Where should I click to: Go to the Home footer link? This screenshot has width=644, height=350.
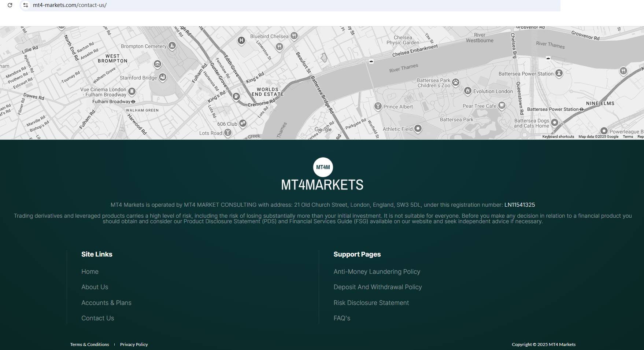(90, 272)
